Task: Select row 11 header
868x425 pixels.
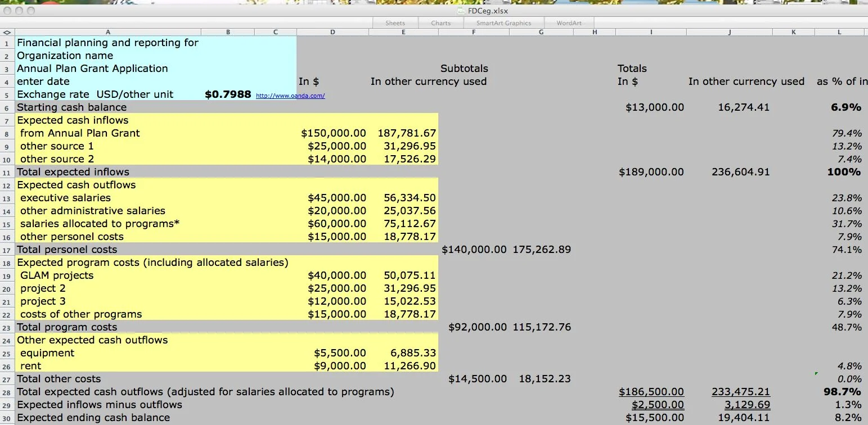Action: pyautogui.click(x=7, y=172)
